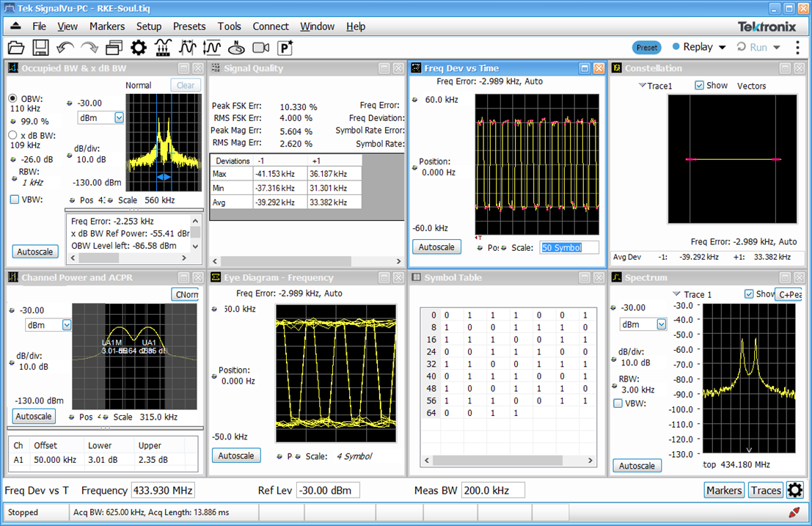The image size is (812, 526).
Task: Click the open file folder icon
Action: (16, 48)
